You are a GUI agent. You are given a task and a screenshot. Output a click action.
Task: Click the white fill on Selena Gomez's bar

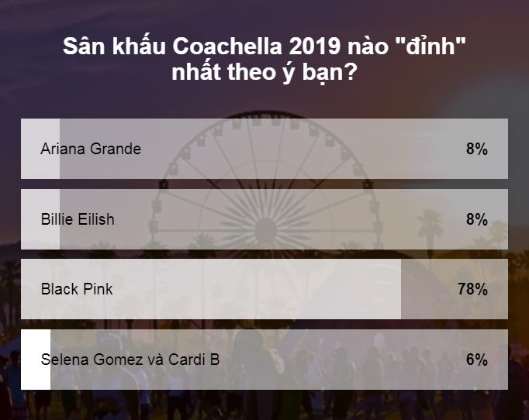pyautogui.click(x=35, y=360)
